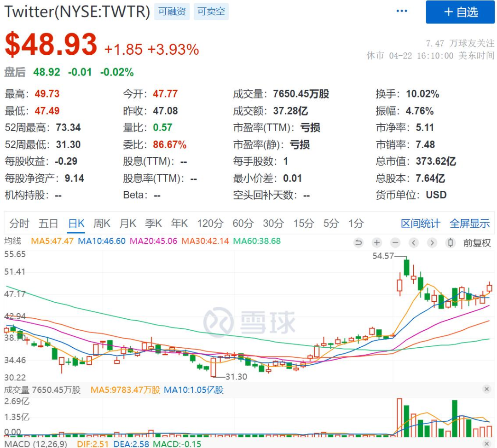Click the MACD DEA:2.58 label
The width and height of the screenshot is (497, 448).
click(x=131, y=443)
